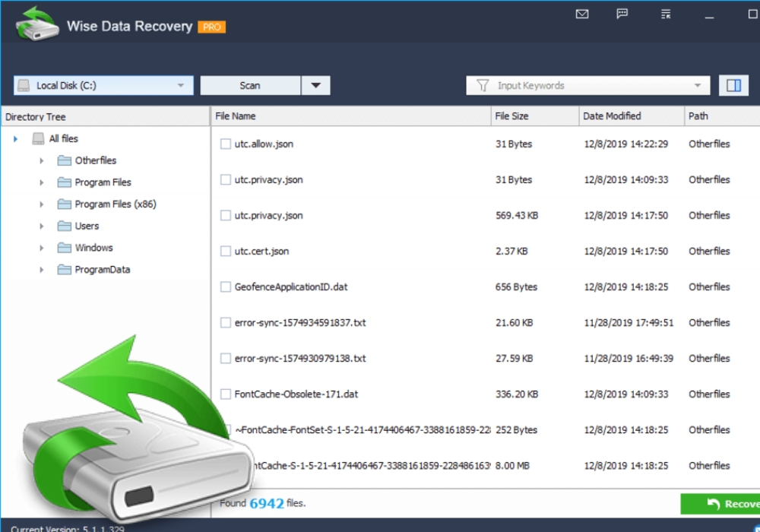Select the GeofenceApplicationID.dat file name
The width and height of the screenshot is (760, 532).
click(x=291, y=287)
